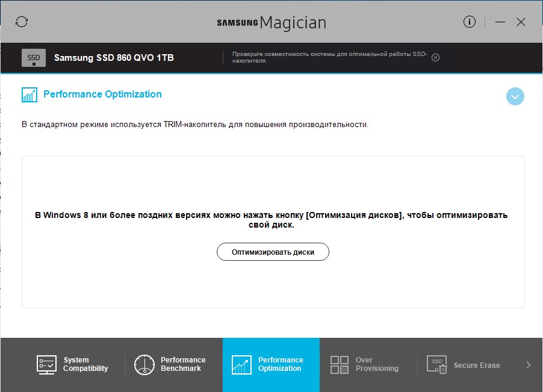Click the Performance Optimization heading text
The image size is (543, 392).
tap(102, 94)
